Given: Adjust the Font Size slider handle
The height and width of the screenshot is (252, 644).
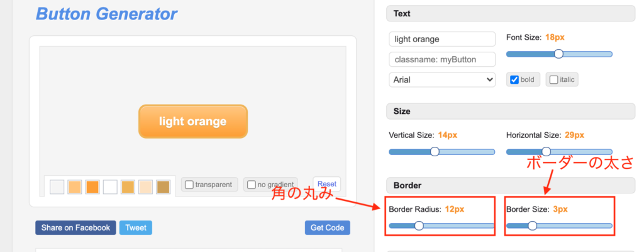Looking at the screenshot, I should (x=558, y=54).
